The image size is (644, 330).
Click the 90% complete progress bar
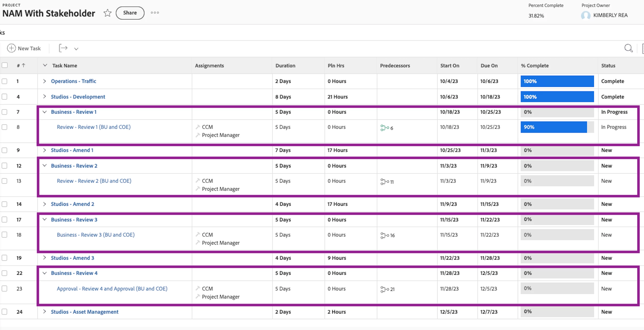(554, 127)
